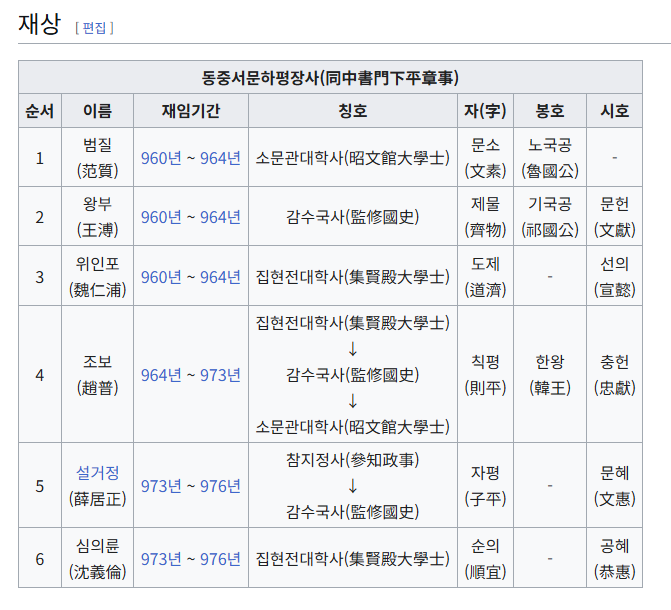Open the 설거정 name link
The width and height of the screenshot is (671, 610).
[x=97, y=473]
